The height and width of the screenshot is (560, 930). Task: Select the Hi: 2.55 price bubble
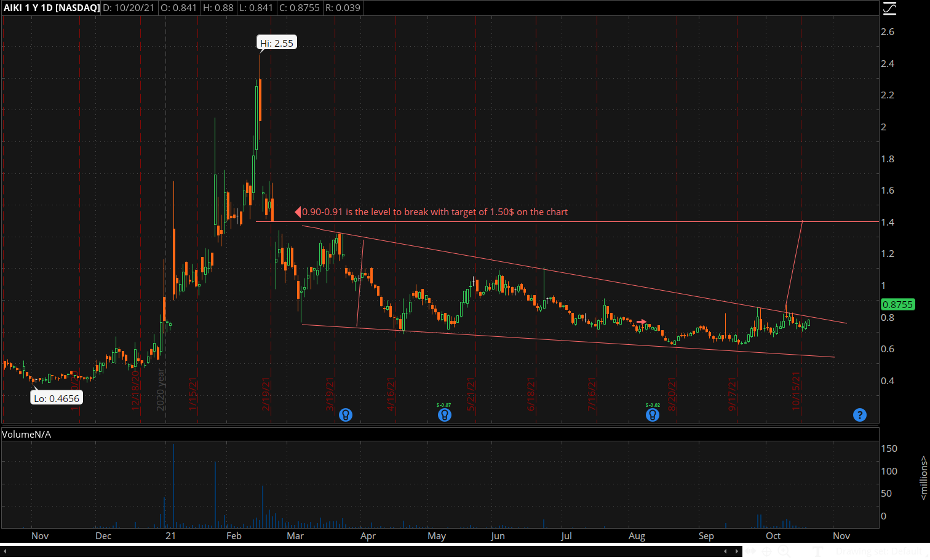(x=277, y=43)
